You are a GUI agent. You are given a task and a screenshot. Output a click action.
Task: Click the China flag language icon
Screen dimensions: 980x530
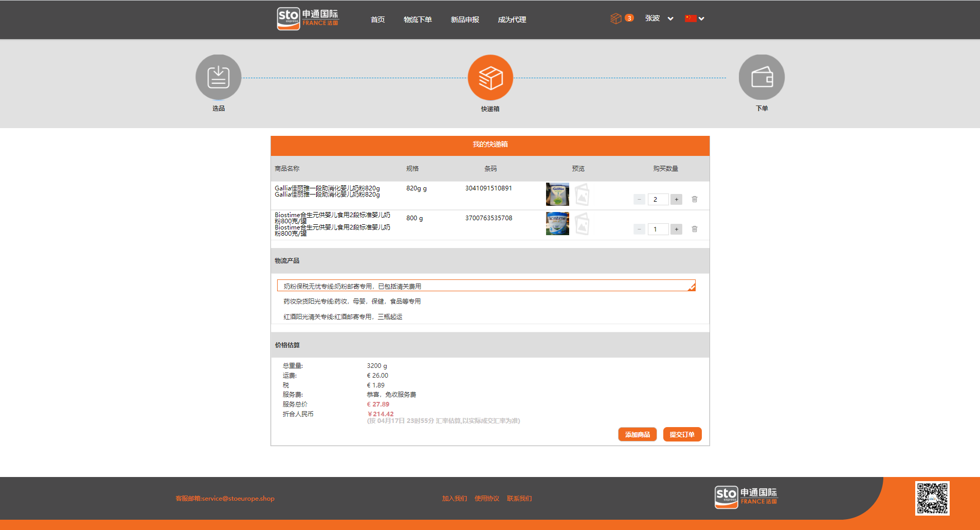pos(691,19)
